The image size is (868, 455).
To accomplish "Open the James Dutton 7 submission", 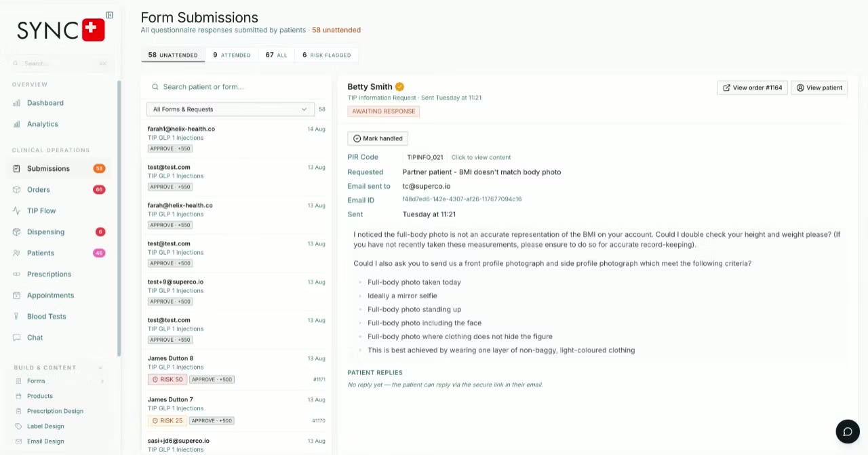I will 236,410.
